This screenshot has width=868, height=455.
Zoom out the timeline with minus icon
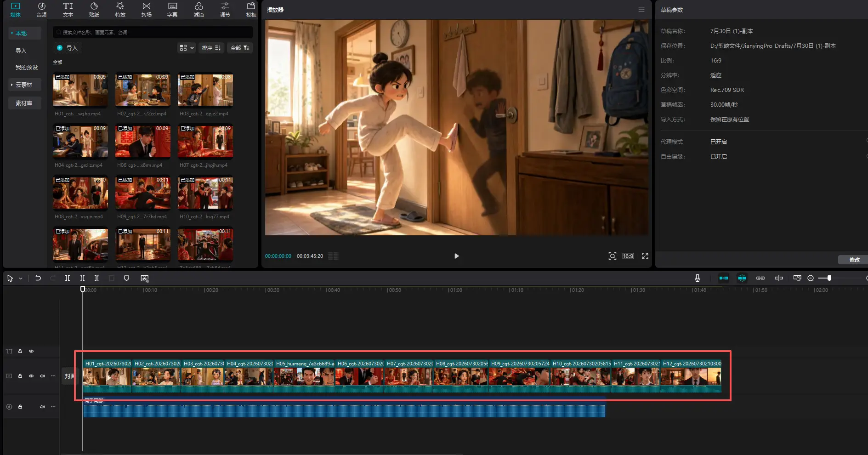[811, 278]
